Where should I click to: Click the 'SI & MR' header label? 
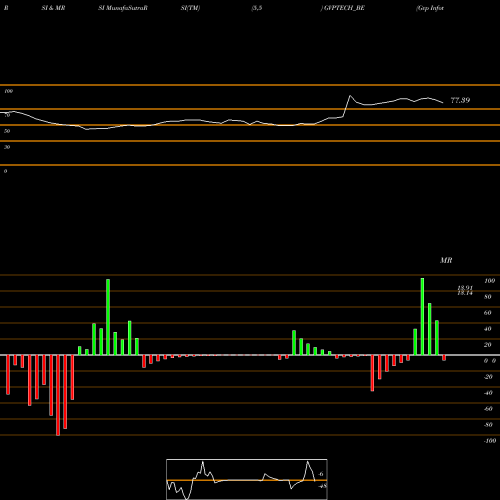(53, 8)
